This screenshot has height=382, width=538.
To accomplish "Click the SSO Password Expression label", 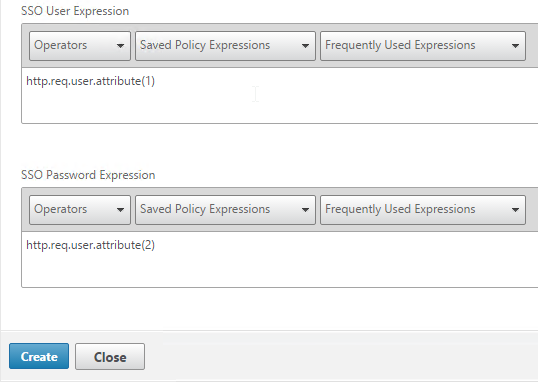I will point(88,175).
